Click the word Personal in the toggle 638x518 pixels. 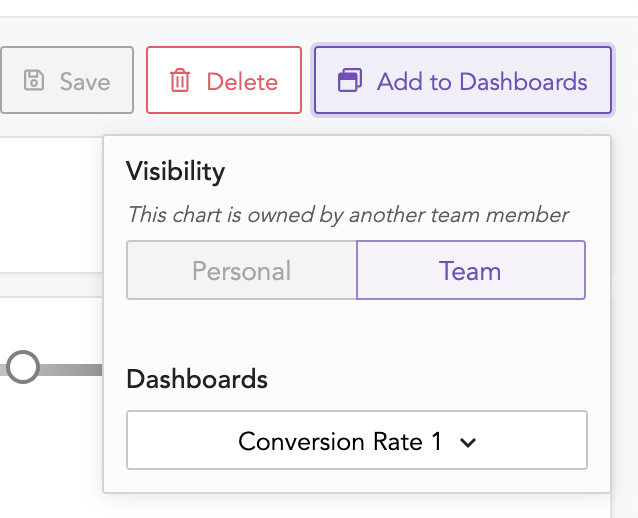(x=242, y=271)
